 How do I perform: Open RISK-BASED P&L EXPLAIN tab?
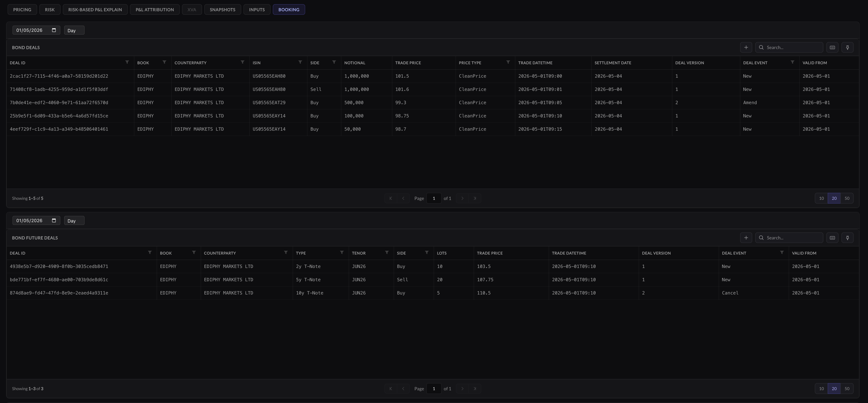click(95, 9)
